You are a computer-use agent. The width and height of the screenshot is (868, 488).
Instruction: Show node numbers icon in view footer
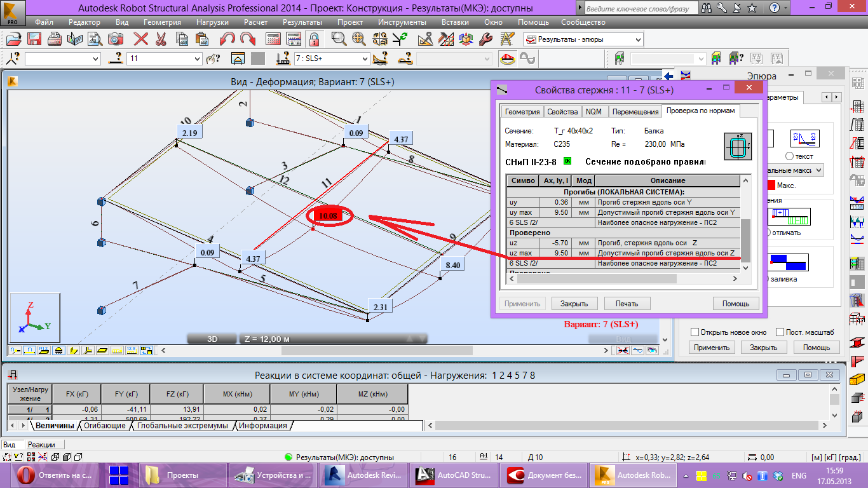[x=14, y=350]
